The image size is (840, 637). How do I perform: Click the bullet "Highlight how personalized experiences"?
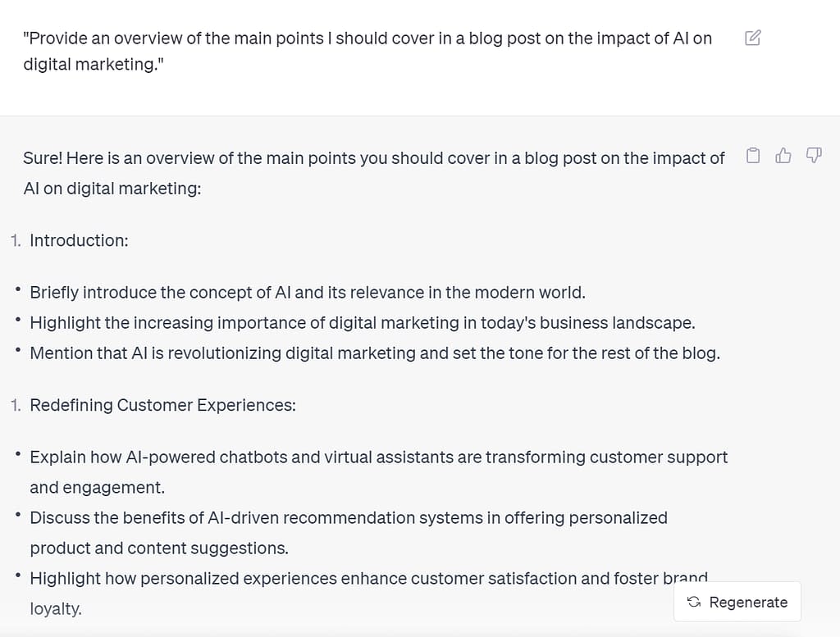368,579
